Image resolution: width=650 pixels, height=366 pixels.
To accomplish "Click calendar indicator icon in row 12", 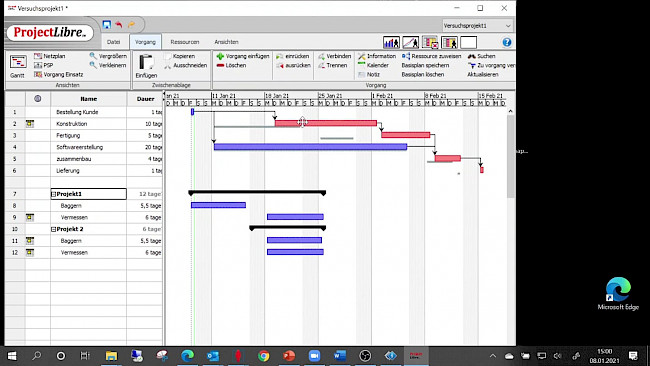I will (30, 252).
